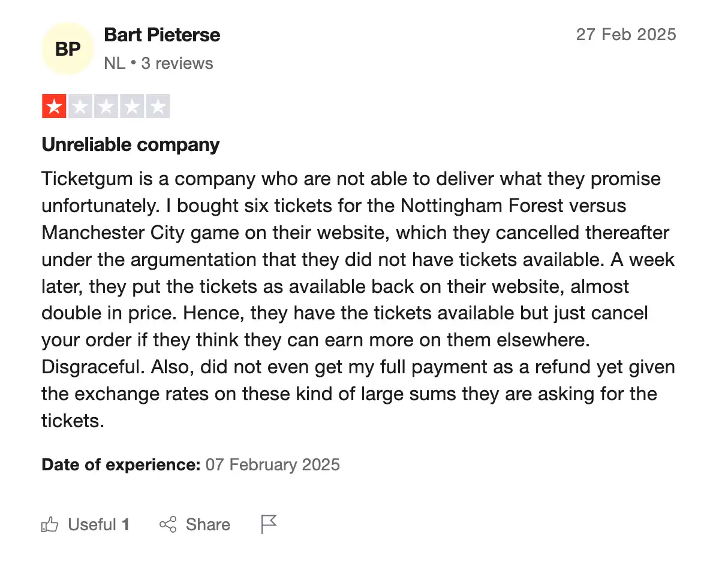Image resolution: width=728 pixels, height=568 pixels.
Task: Click the review date 27 Feb 2025
Action: [x=625, y=35]
